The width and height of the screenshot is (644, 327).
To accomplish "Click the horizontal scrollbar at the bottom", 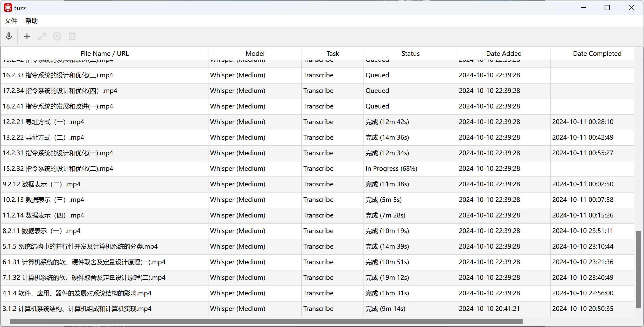I will tap(266, 322).
